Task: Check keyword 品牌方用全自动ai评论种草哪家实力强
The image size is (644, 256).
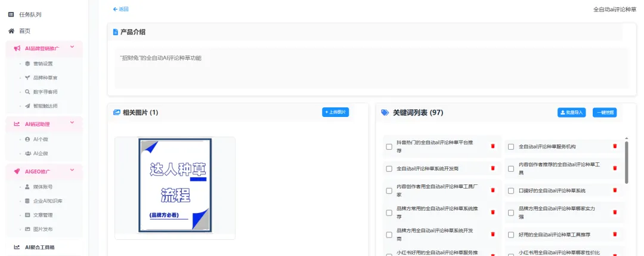Action: [x=511, y=213]
